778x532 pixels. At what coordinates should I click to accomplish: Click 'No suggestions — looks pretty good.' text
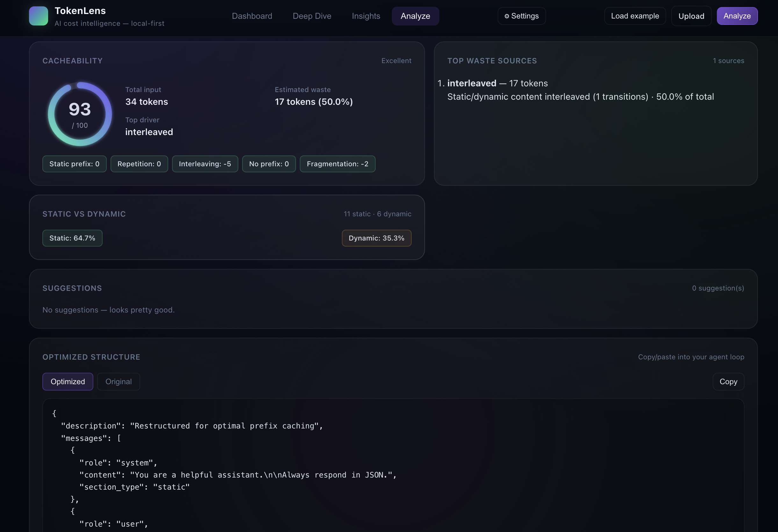pos(108,310)
